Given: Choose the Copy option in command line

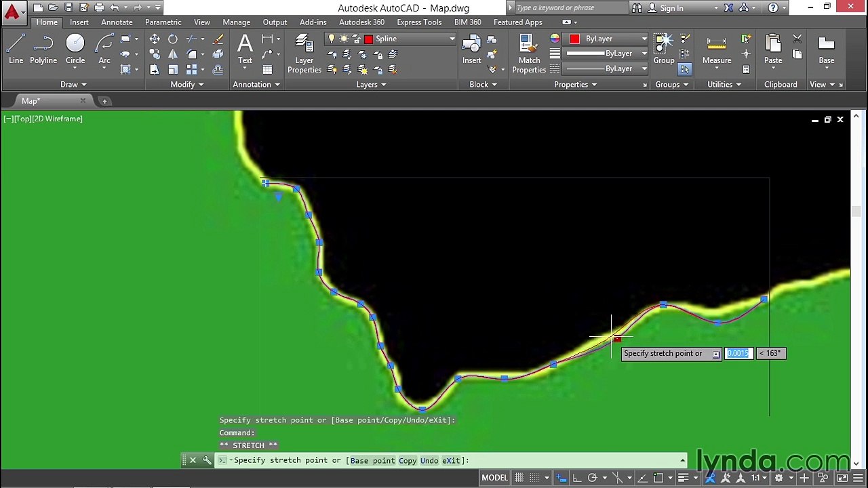Looking at the screenshot, I should [408, 461].
